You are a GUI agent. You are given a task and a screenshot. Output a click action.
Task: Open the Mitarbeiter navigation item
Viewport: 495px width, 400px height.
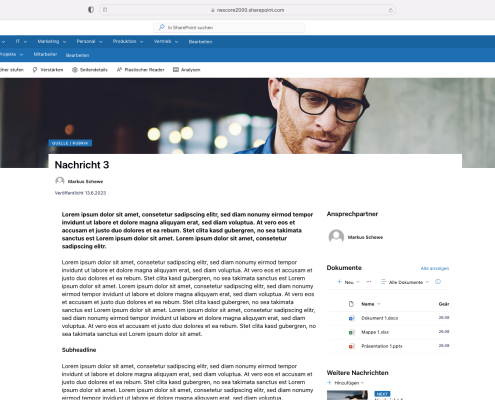pyautogui.click(x=45, y=54)
